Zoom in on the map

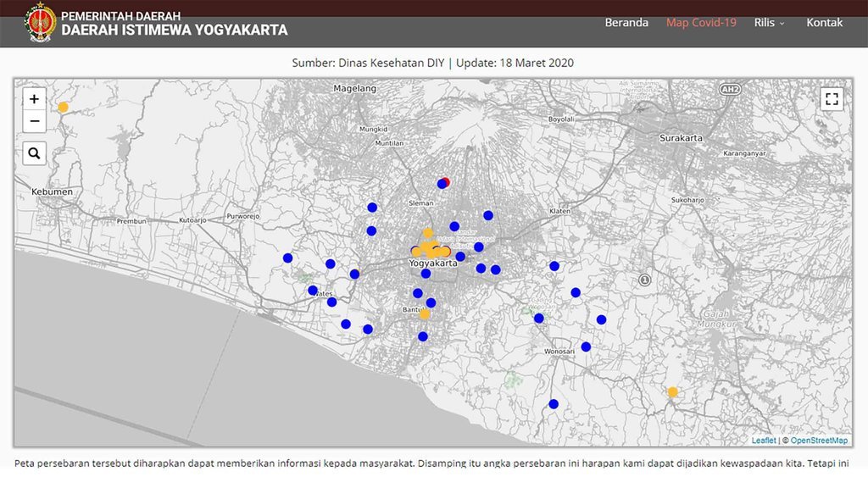[34, 98]
